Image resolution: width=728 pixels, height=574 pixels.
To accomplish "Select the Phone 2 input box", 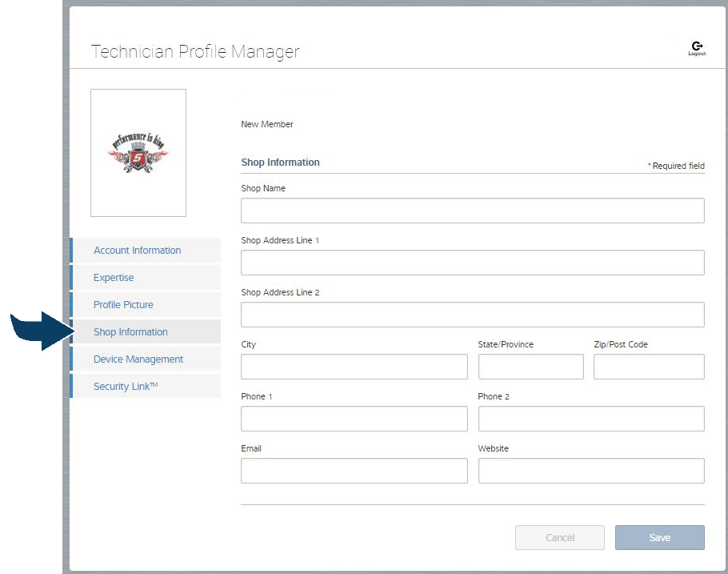I will click(590, 419).
